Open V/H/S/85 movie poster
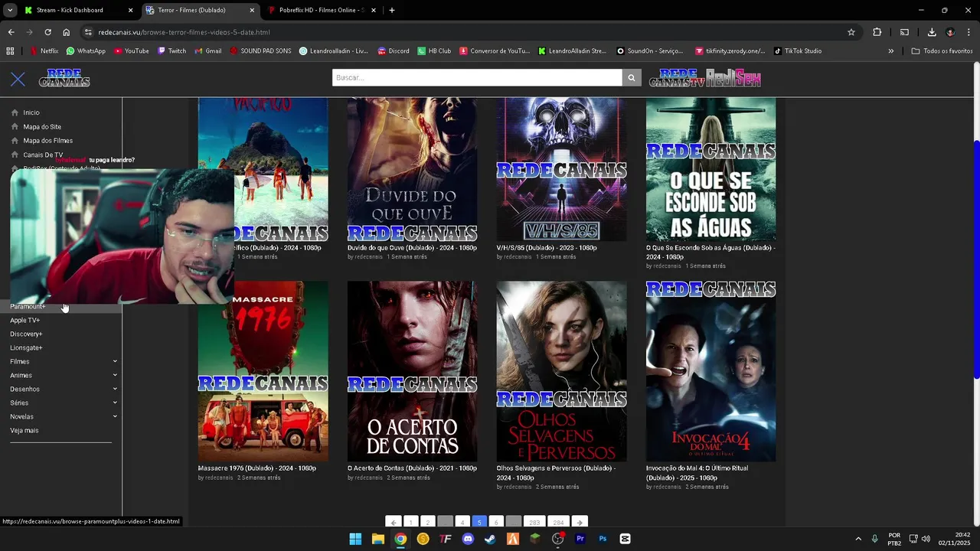Image resolution: width=980 pixels, height=551 pixels. point(561,169)
